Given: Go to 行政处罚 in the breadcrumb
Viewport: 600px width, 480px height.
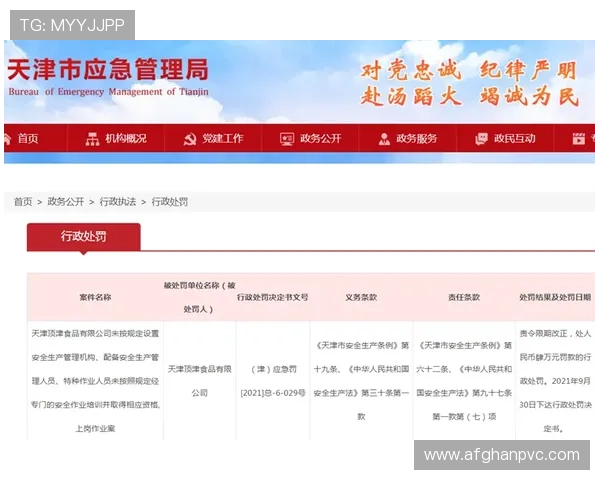Looking at the screenshot, I should [x=170, y=202].
